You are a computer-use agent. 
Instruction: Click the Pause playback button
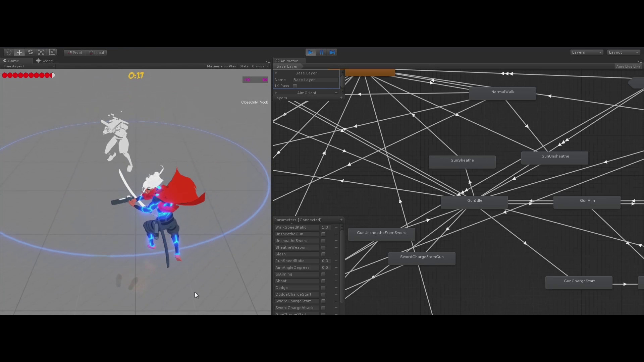click(321, 52)
